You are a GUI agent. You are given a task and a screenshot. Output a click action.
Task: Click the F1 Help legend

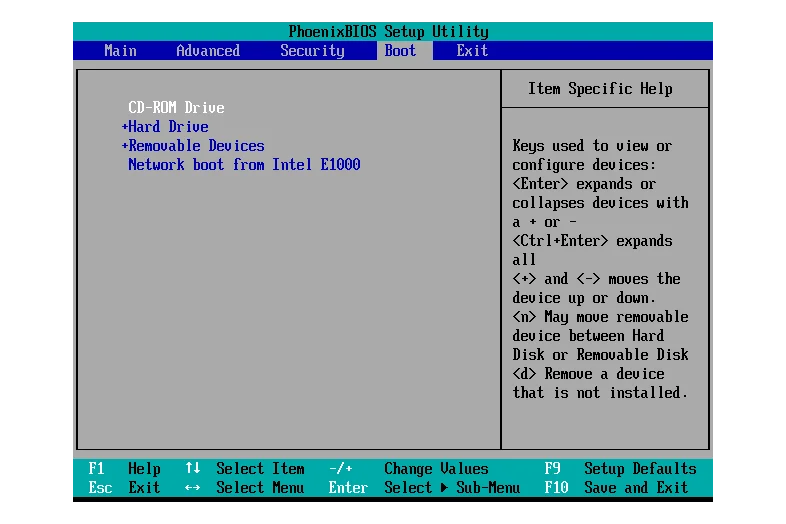124,468
